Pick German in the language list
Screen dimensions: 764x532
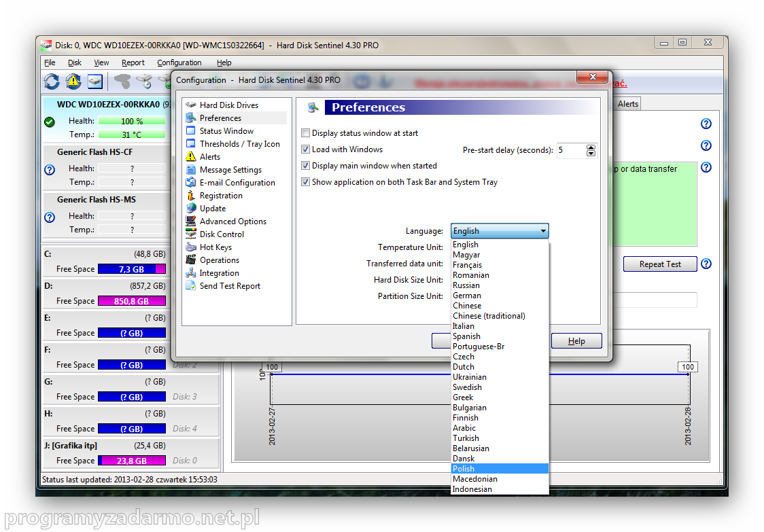pyautogui.click(x=500, y=296)
